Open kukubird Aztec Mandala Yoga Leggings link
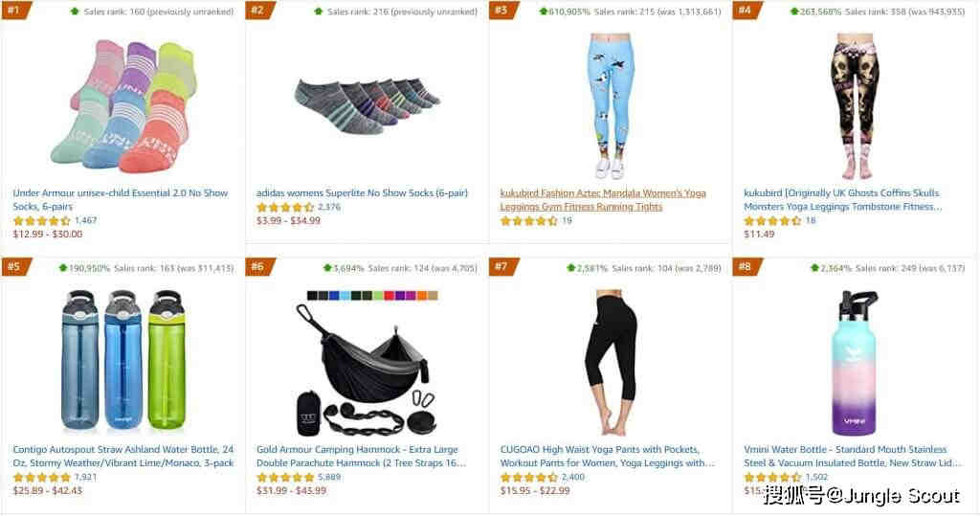The height and width of the screenshot is (516, 980). (603, 199)
